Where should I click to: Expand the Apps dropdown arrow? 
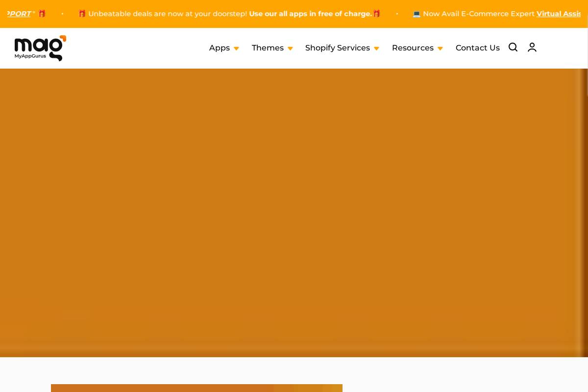pyautogui.click(x=236, y=49)
